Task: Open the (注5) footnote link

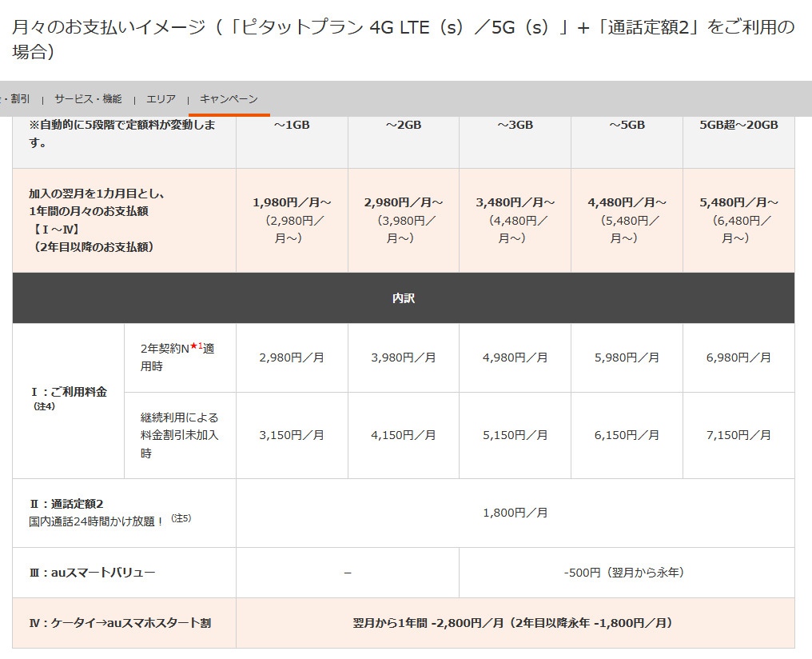Action: pos(181,519)
